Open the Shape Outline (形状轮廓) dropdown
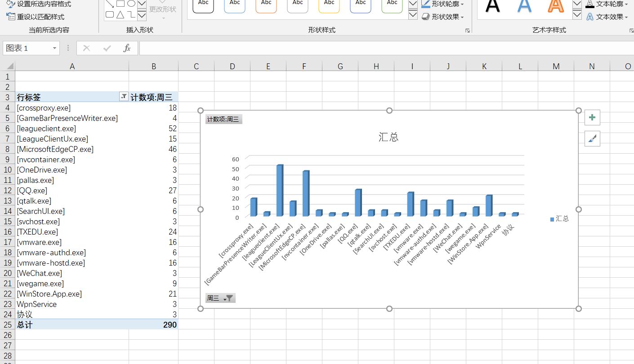The image size is (634, 364). [x=443, y=4]
